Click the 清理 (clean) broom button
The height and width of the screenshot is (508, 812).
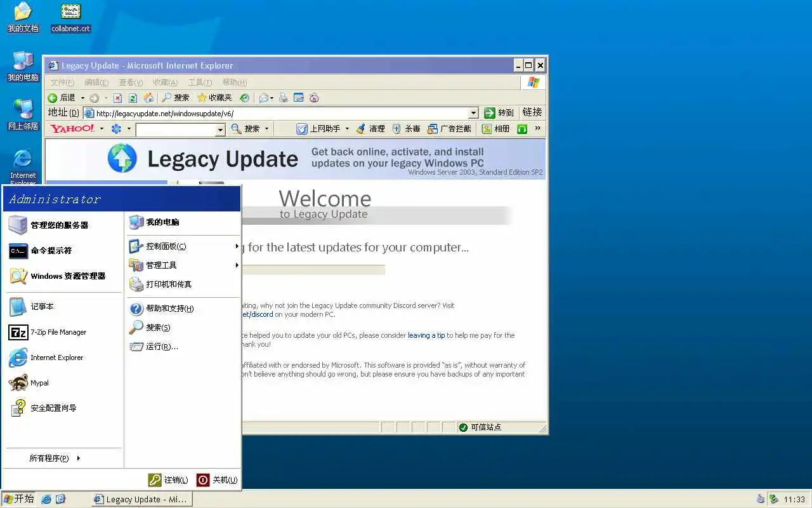[x=370, y=128]
